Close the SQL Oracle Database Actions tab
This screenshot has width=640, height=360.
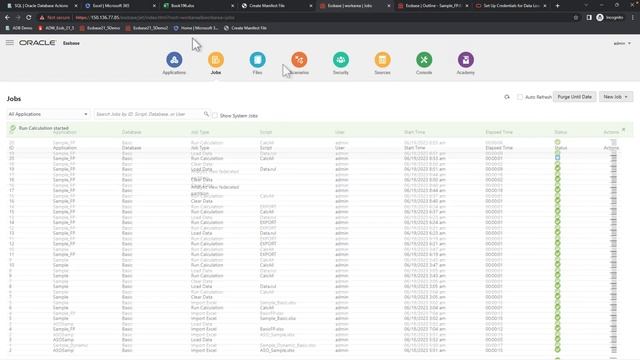click(76, 6)
